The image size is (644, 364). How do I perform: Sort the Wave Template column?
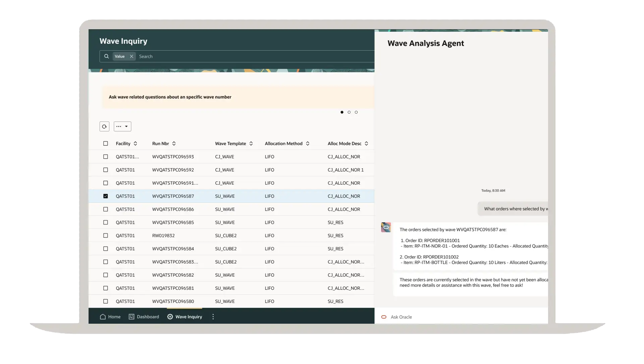tap(251, 143)
